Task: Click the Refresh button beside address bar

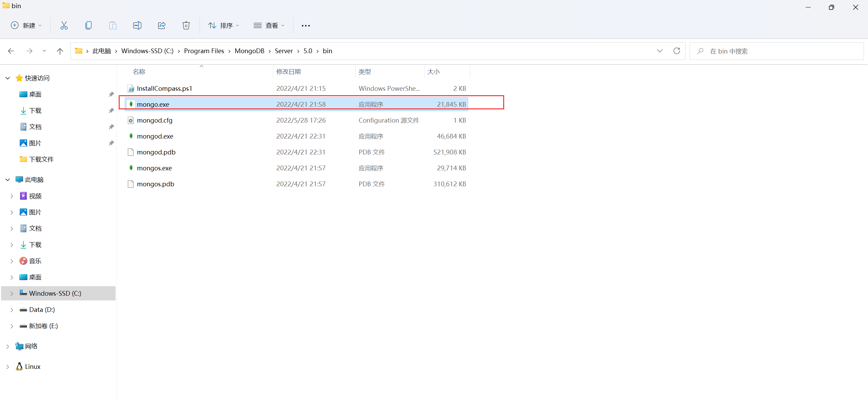Action: click(677, 51)
